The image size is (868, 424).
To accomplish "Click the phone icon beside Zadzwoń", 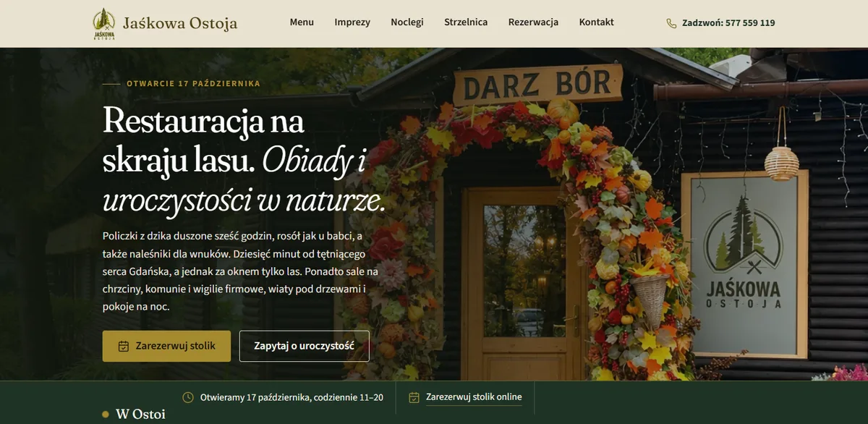I will [671, 23].
